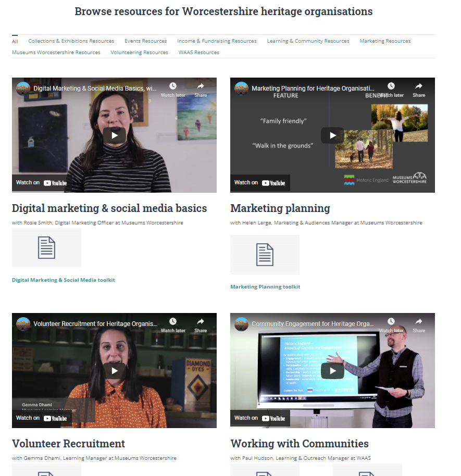
Task: Play the Digital Marketing & Social Media Basics video
Action: pos(114,135)
